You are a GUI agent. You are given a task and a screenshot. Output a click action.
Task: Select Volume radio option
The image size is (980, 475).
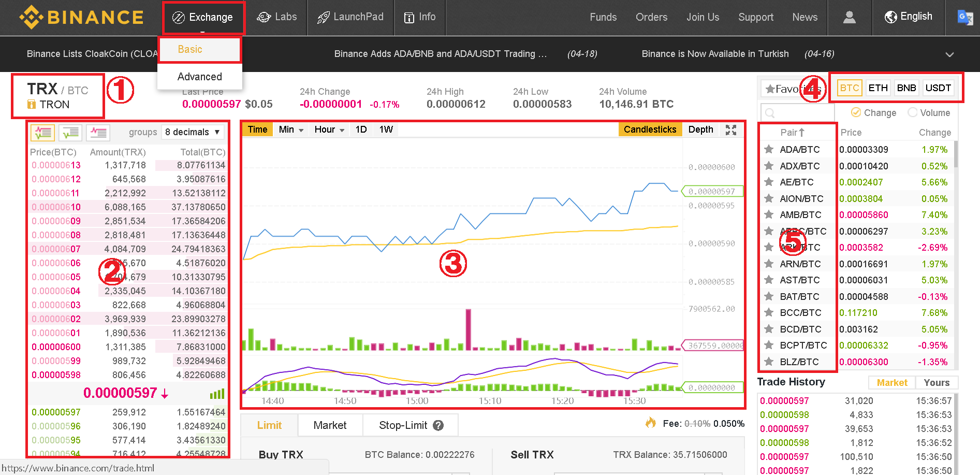coord(913,112)
